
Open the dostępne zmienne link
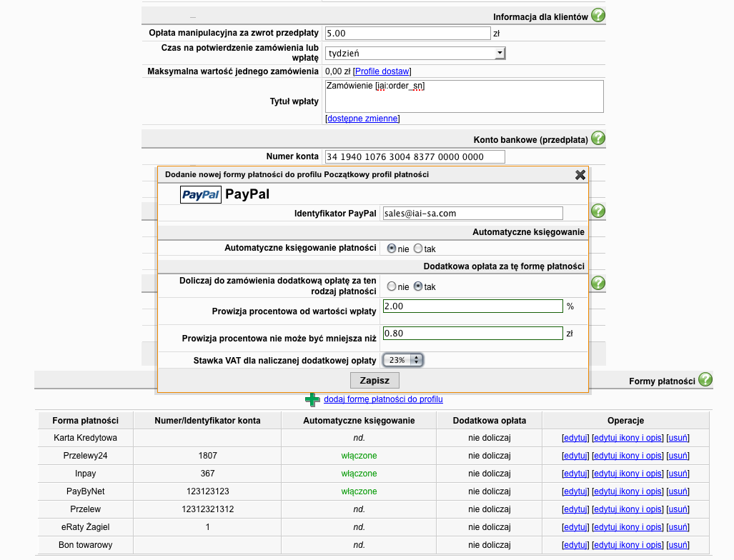click(x=362, y=119)
